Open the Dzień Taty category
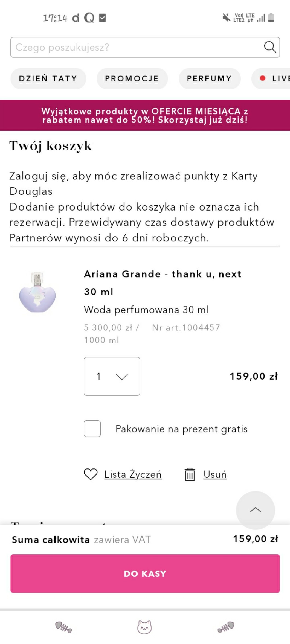Screen dimensions: 290x644 click(x=48, y=79)
